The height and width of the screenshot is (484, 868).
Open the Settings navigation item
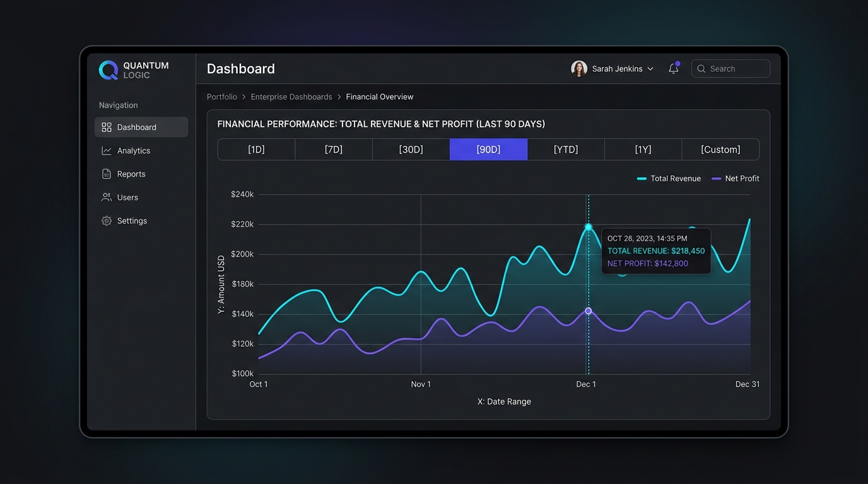[141, 221]
